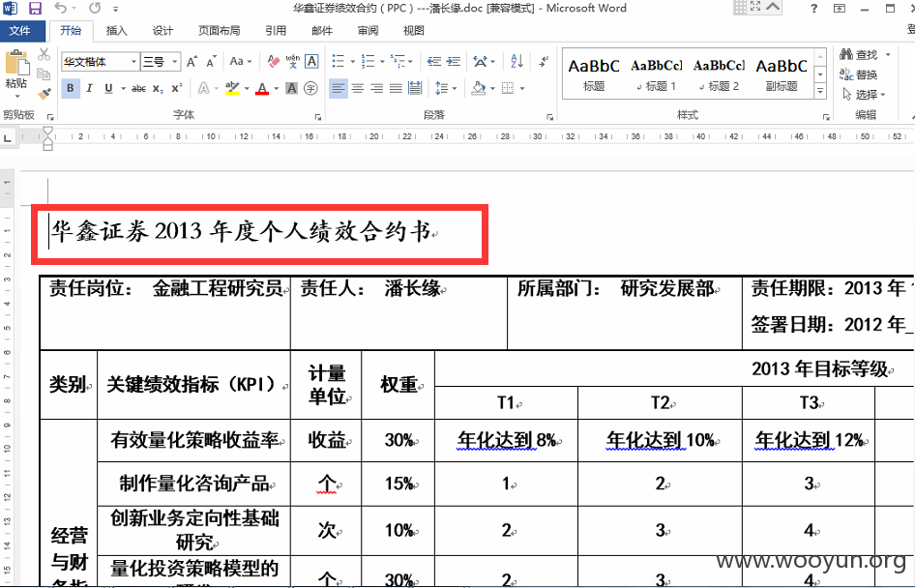Click the Character Border icon
The image size is (915, 588).
[x=311, y=61]
